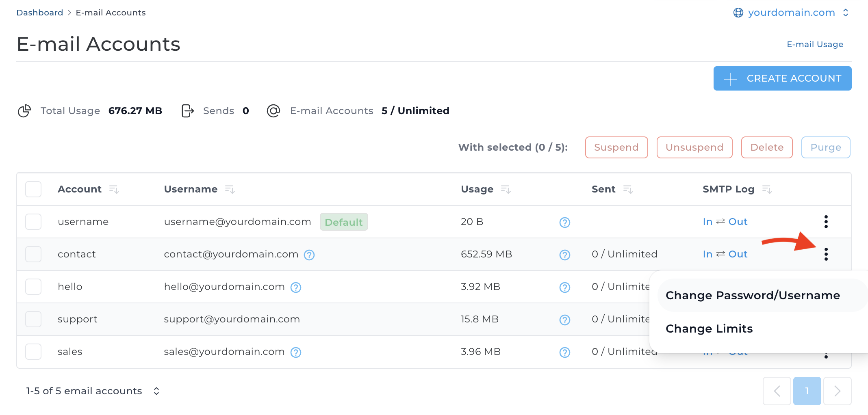Sort table by Account column icon
Image resolution: width=868 pixels, height=415 pixels.
114,189
